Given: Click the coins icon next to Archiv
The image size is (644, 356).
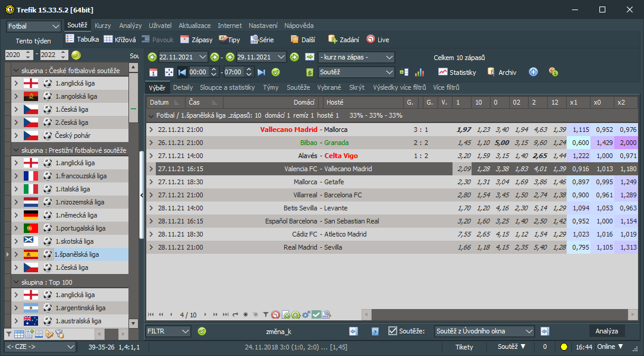Looking at the screenshot, I should pos(553,72).
